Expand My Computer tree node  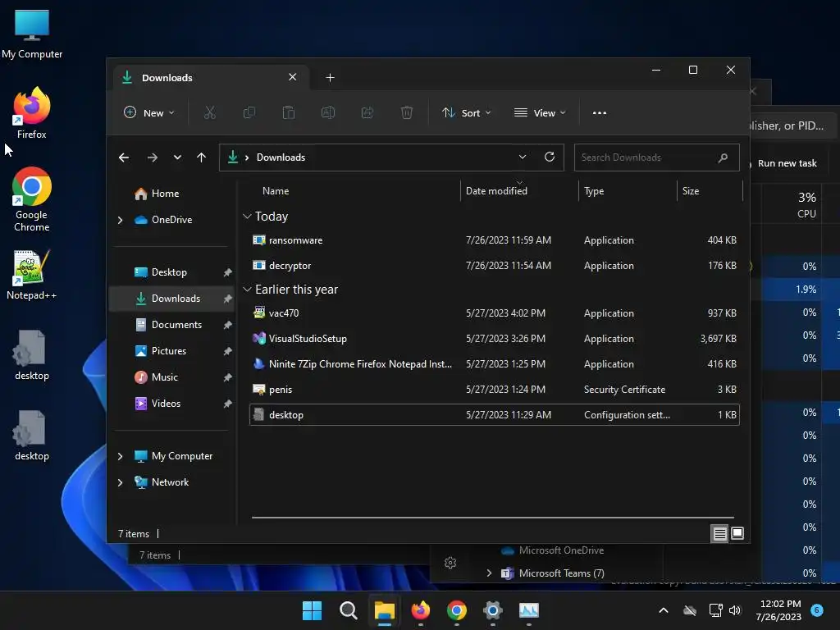coord(120,456)
